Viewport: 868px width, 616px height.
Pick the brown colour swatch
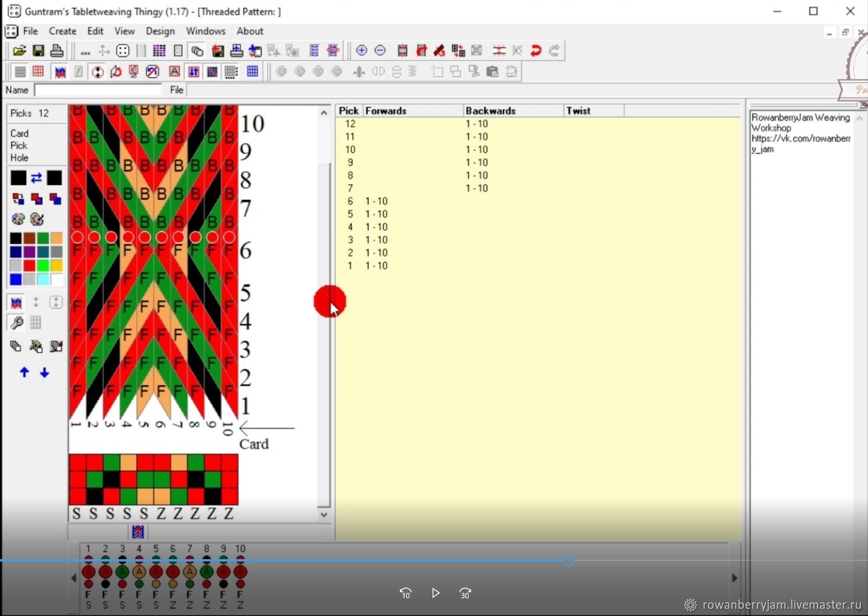30,238
